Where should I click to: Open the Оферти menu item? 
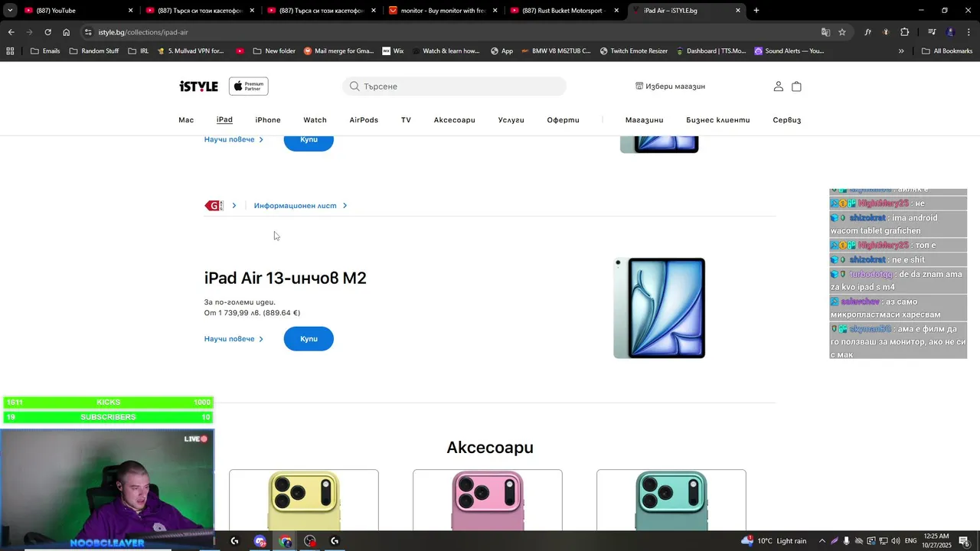coord(563,120)
